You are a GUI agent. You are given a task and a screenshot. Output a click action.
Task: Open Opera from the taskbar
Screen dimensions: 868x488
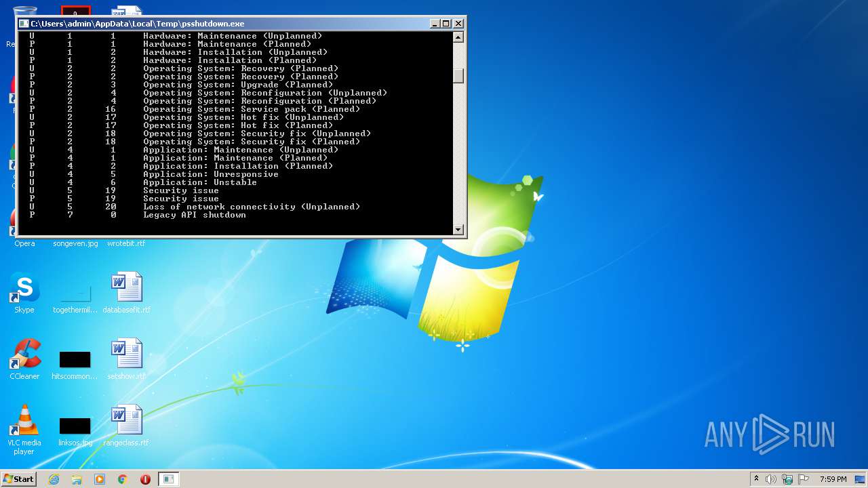coord(145,479)
